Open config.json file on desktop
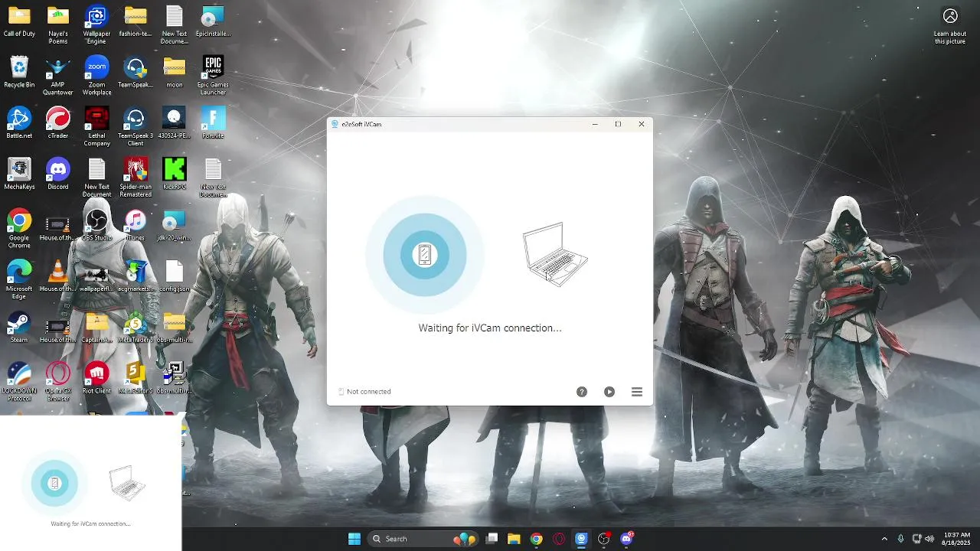Image resolution: width=980 pixels, height=551 pixels. click(175, 276)
